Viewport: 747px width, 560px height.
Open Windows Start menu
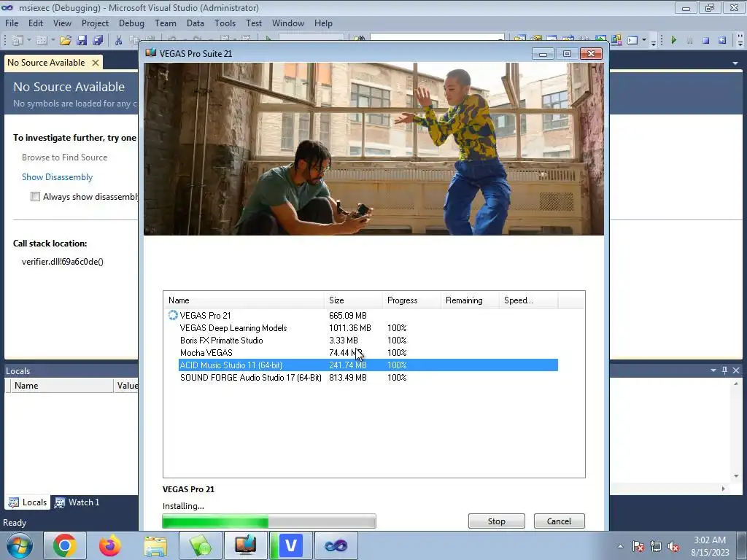pos(19,545)
